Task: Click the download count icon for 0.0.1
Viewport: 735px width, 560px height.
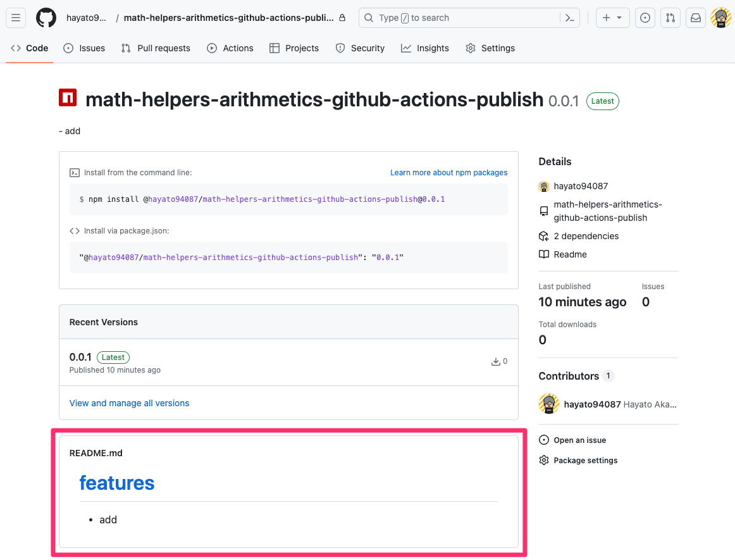Action: 495,361
